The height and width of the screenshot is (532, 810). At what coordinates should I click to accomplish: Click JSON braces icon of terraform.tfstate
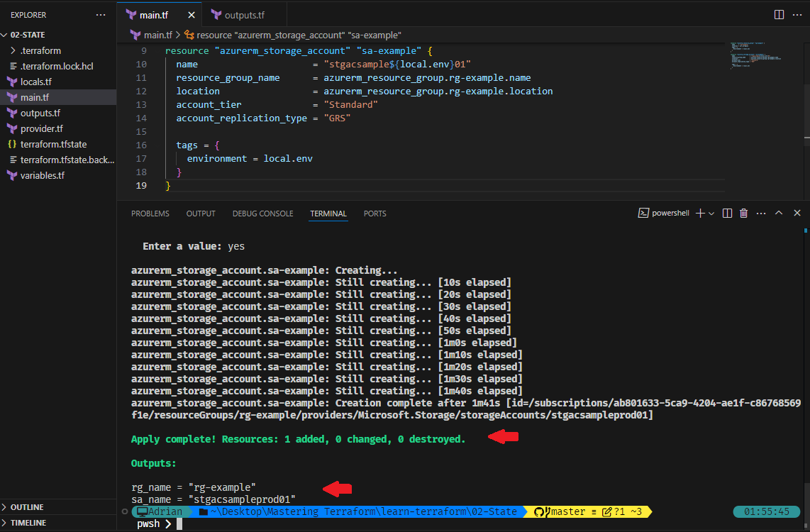coord(12,144)
